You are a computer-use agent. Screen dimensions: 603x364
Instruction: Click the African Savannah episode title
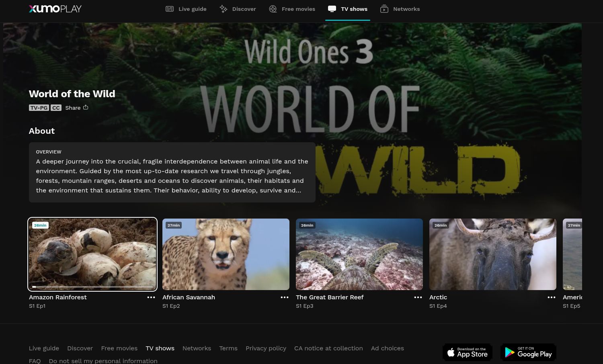point(189,297)
